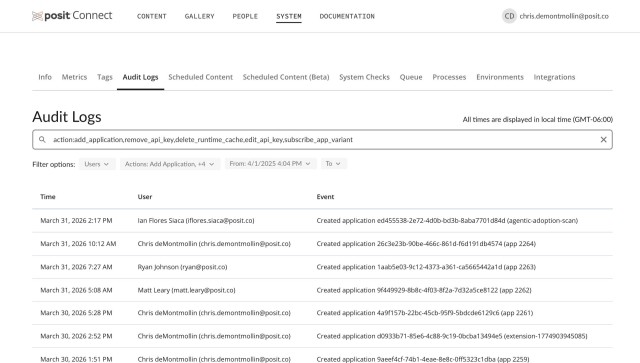Open the Integrations tab
Viewport: 640px width, 363px height.
pyautogui.click(x=554, y=77)
